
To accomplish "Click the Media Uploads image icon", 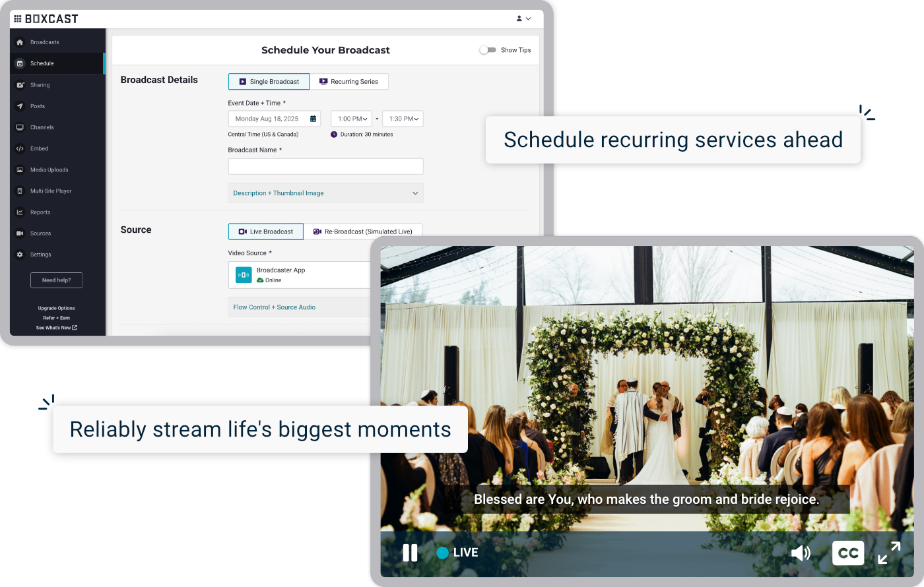I will [20, 170].
